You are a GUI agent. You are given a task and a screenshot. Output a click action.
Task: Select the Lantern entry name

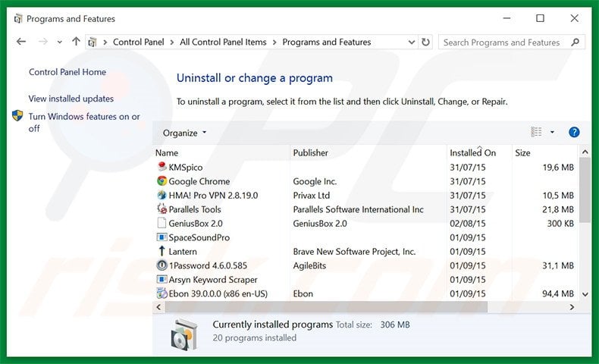click(183, 251)
